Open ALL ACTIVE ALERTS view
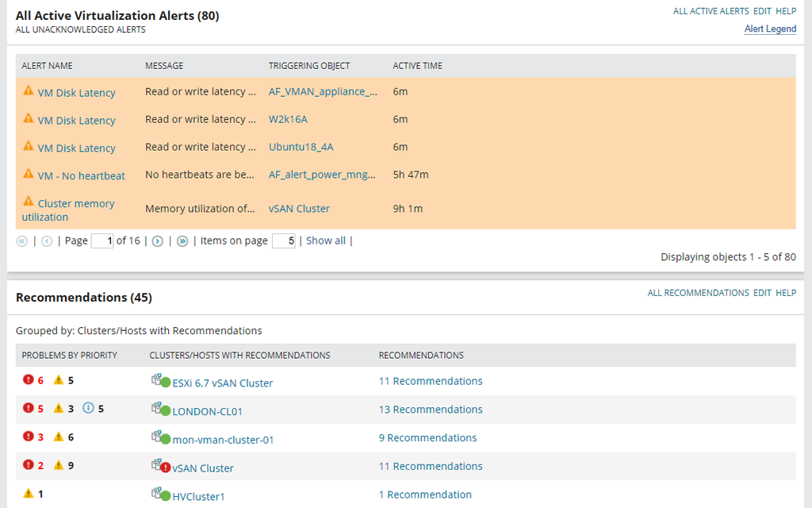The height and width of the screenshot is (508, 812). 710,11
